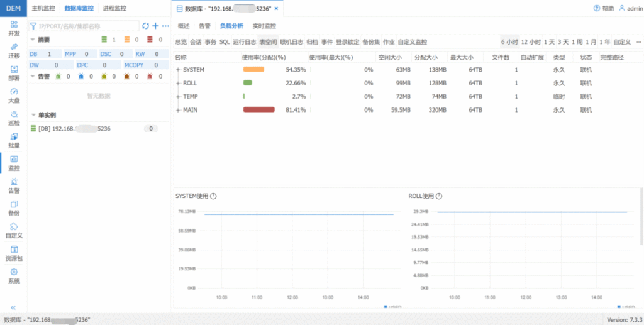
Task: Click the refresh icon beside search box
Action: click(146, 26)
